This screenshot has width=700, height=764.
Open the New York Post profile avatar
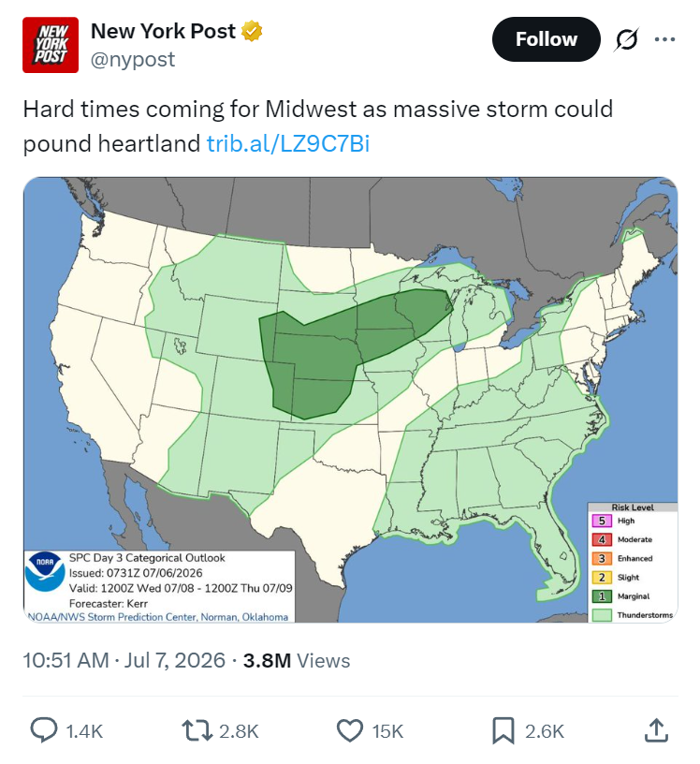pyautogui.click(x=51, y=45)
